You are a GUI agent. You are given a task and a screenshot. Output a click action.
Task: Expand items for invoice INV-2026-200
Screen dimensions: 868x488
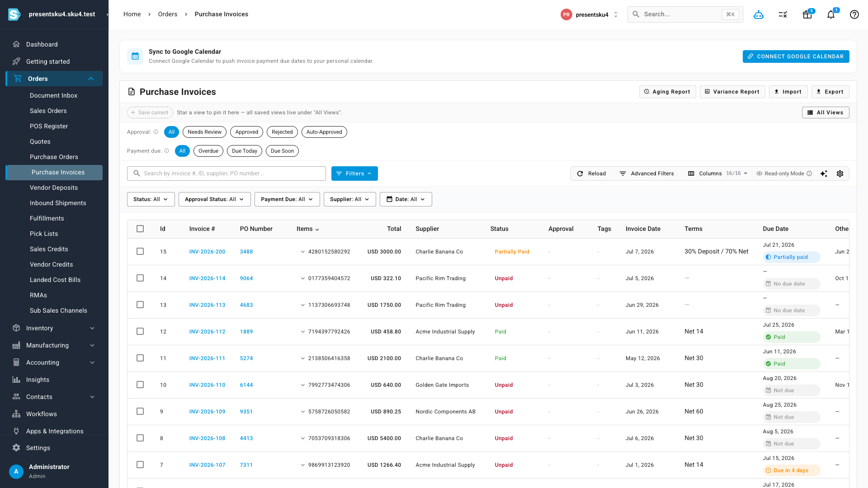[x=303, y=252]
